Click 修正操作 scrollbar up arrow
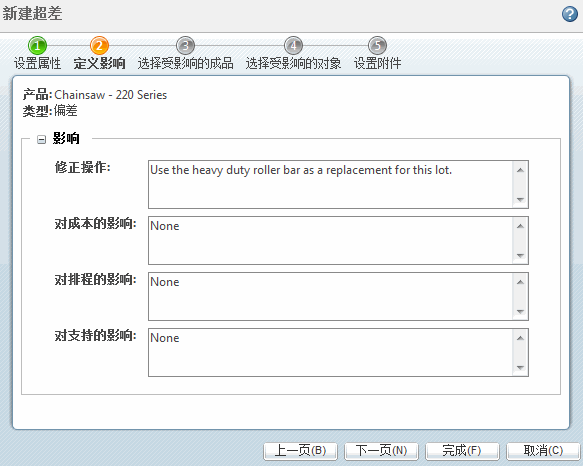Image resolution: width=583 pixels, height=466 pixels. click(520, 170)
